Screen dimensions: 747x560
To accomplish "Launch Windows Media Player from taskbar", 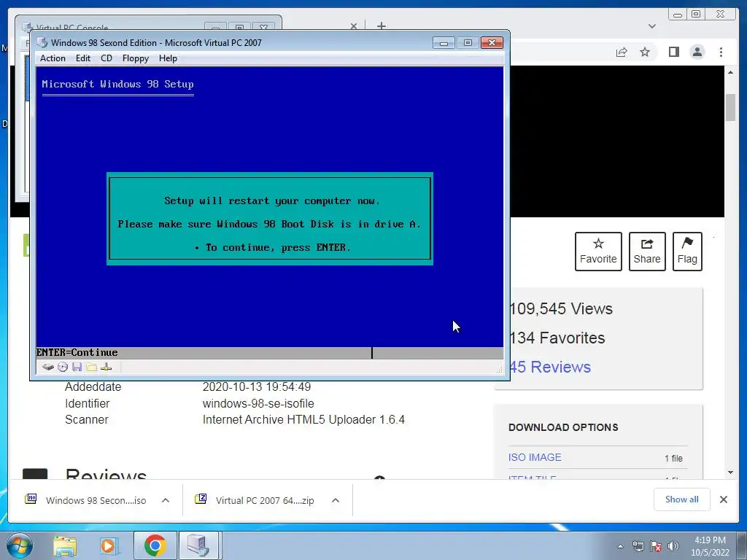I will point(109,545).
